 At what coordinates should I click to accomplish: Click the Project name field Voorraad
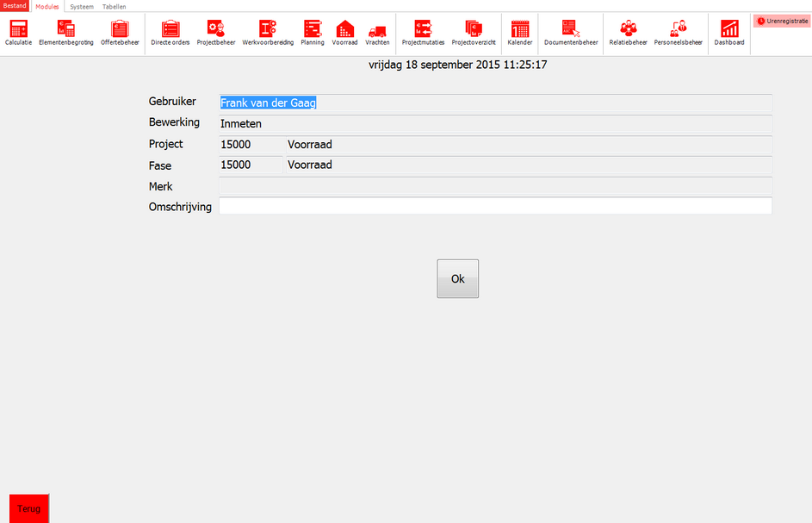click(x=529, y=144)
